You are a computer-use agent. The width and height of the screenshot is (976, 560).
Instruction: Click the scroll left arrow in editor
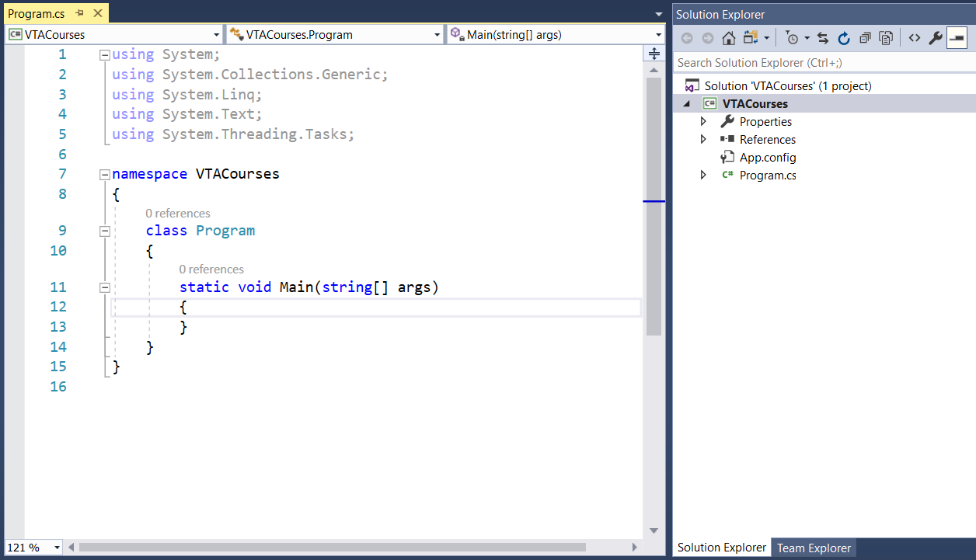point(71,548)
